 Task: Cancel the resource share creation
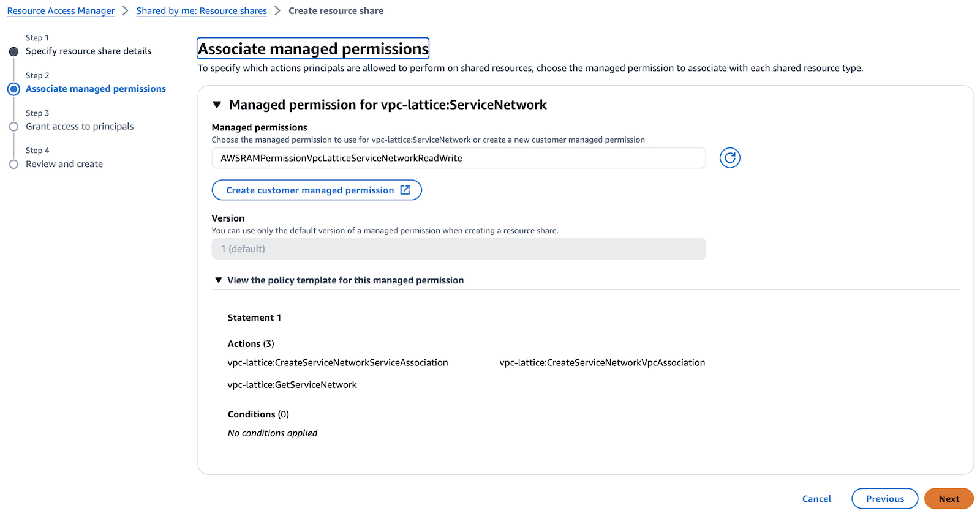[816, 499]
